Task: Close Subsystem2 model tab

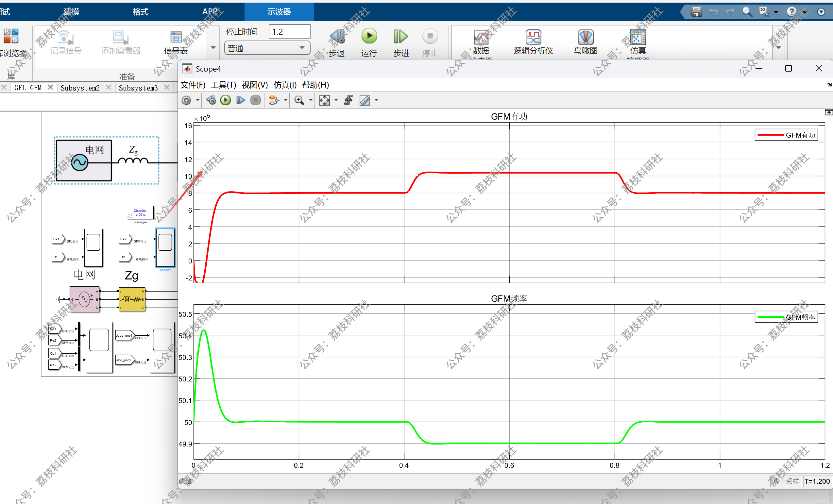Action: [109, 87]
